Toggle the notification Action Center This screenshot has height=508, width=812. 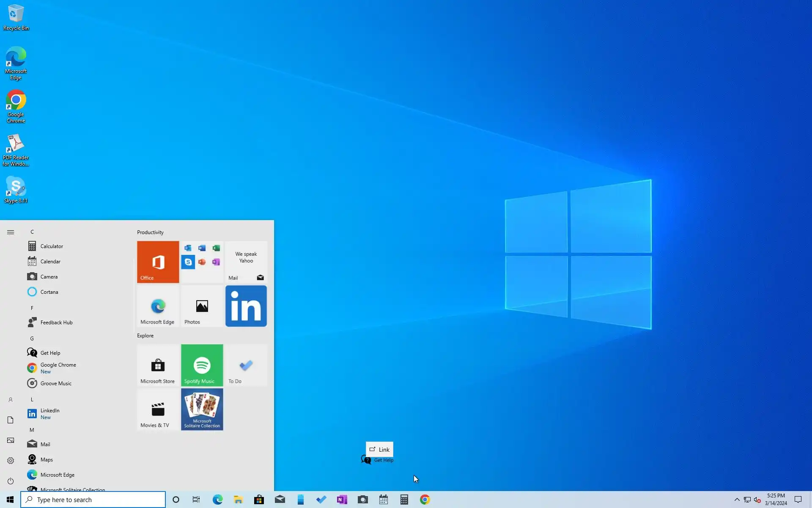(x=798, y=500)
